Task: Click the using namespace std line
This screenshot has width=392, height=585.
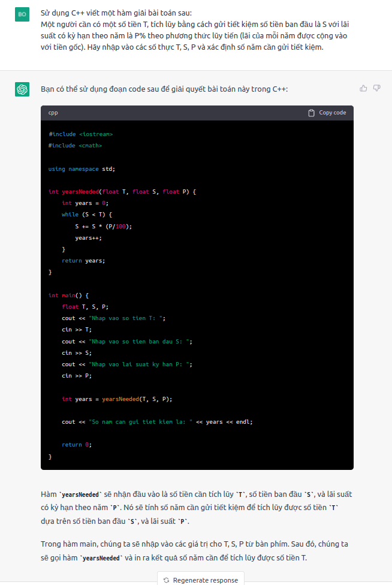Action: pyautogui.click(x=81, y=168)
